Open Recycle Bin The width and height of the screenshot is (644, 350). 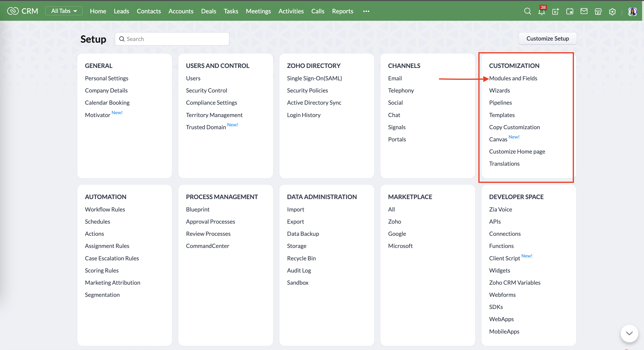pos(301,258)
